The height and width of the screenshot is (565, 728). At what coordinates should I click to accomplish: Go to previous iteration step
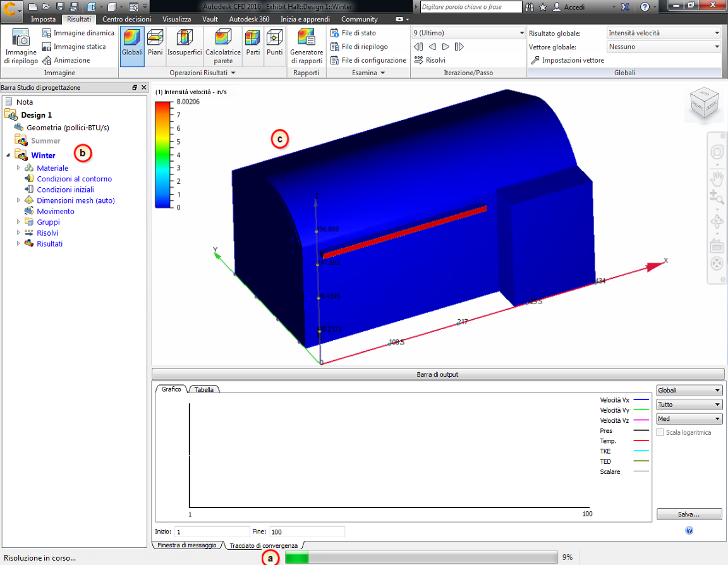click(x=432, y=47)
